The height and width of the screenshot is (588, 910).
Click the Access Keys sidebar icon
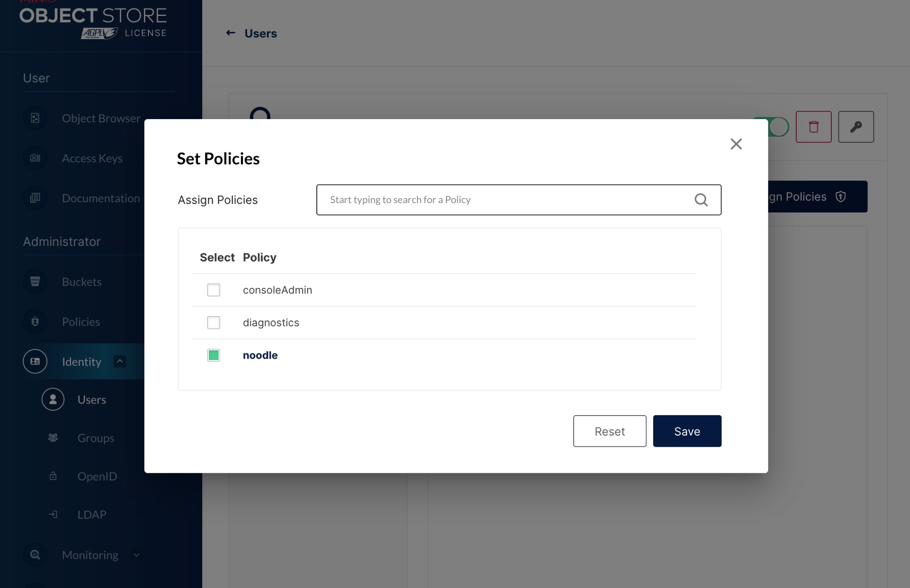[35, 158]
